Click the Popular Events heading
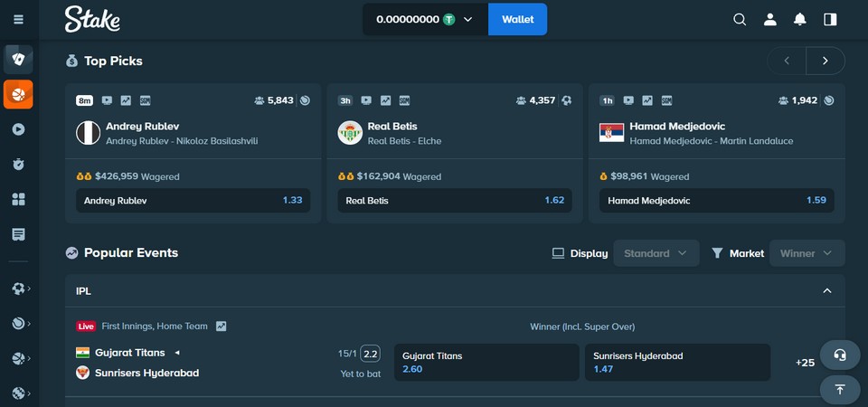Viewport: 868px width, 407px height. point(131,253)
